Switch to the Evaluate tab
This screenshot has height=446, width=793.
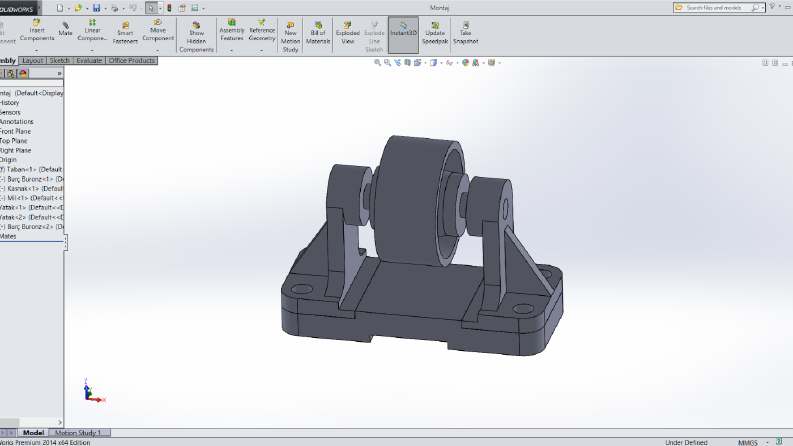click(x=89, y=61)
